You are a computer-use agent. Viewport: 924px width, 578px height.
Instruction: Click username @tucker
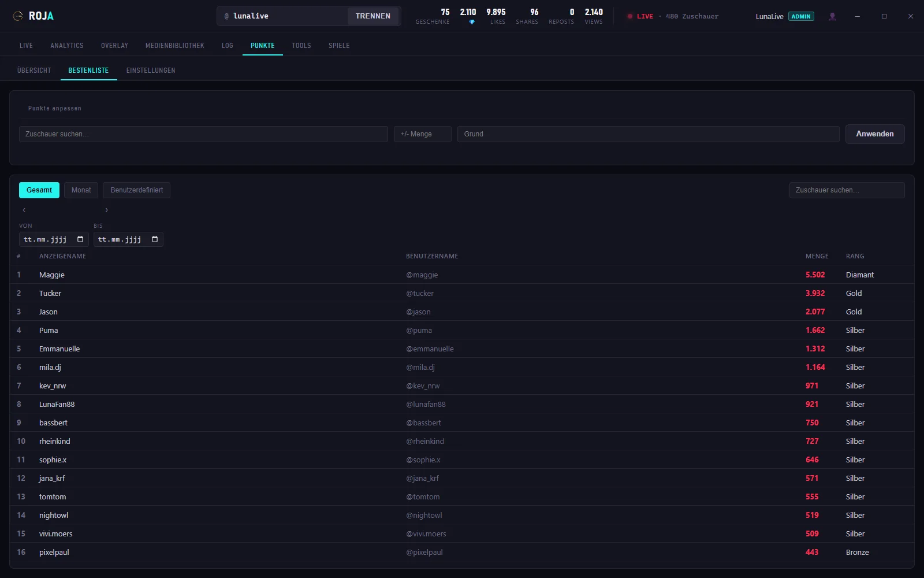click(x=420, y=294)
